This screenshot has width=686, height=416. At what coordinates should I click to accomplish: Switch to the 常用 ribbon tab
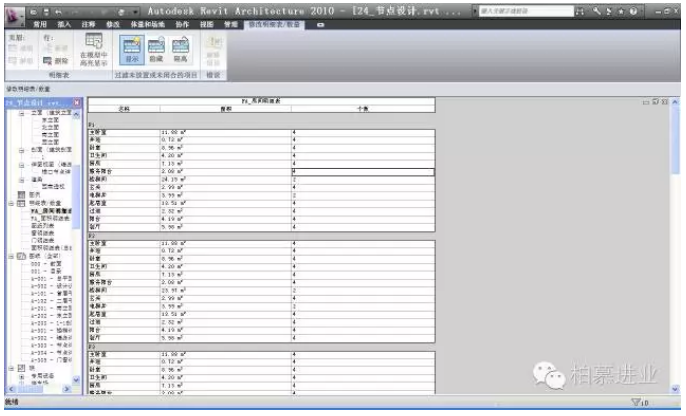39,22
